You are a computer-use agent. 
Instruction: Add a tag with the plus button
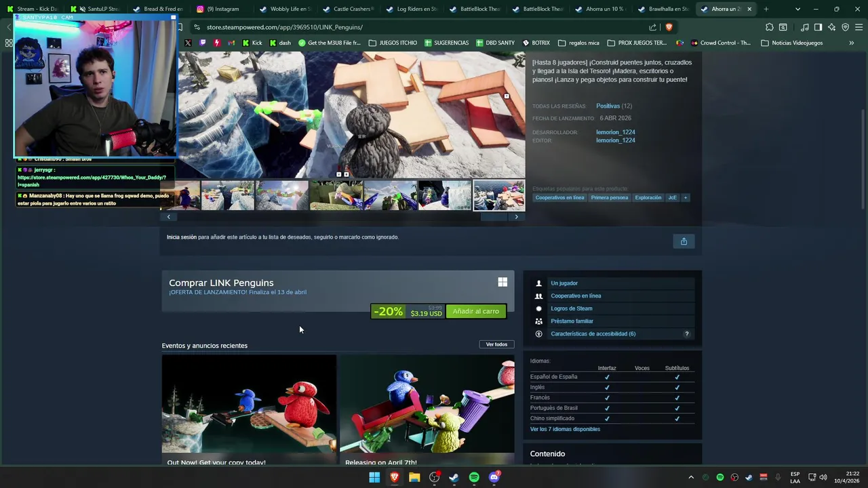point(685,198)
